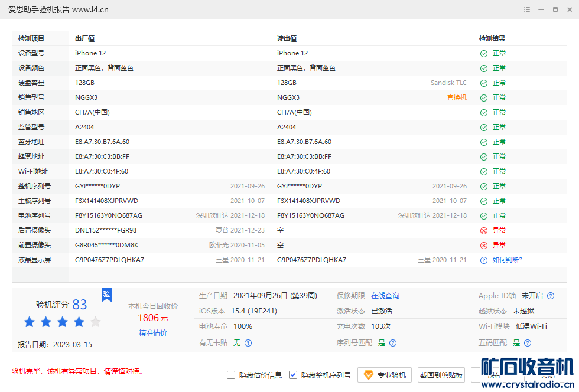Enable the 隐藏估价信息 checkbox

[x=231, y=375]
